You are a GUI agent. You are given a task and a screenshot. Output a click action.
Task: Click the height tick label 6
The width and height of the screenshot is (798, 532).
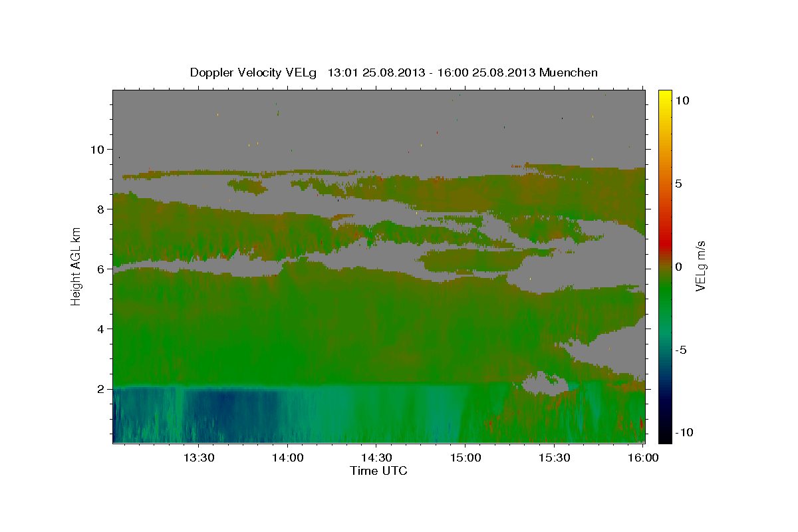point(101,269)
